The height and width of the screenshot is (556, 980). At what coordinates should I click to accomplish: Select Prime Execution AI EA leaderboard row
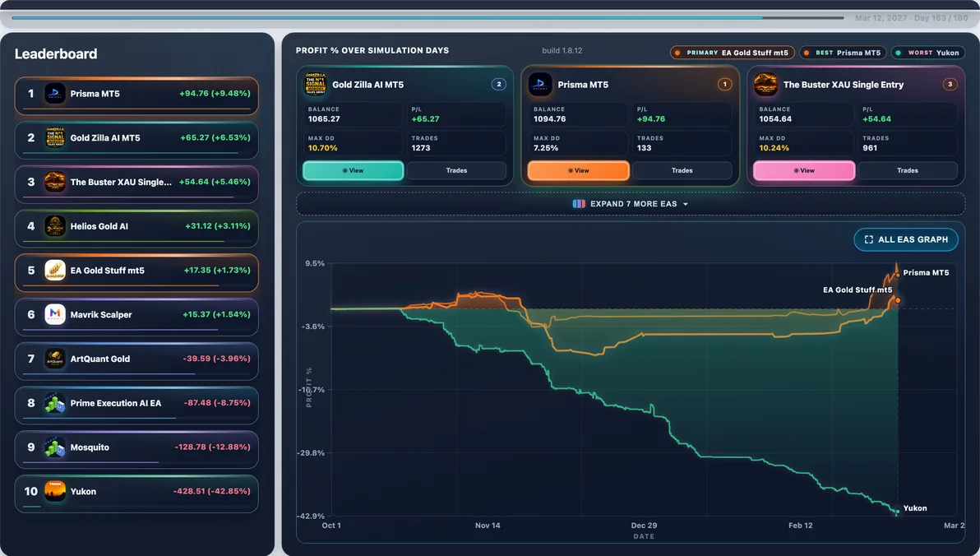coord(136,405)
